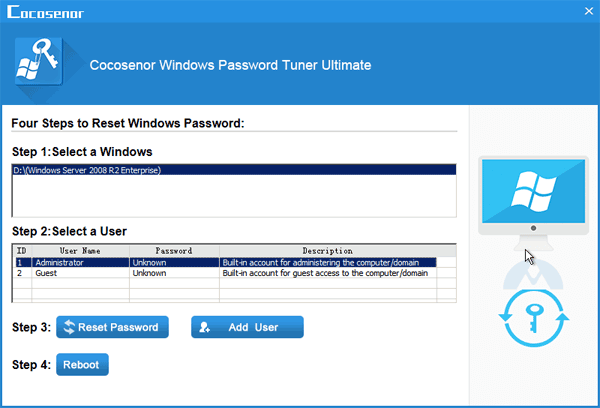Click the add-user person icon on the Add User button
The width and height of the screenshot is (600, 408).
click(x=204, y=327)
